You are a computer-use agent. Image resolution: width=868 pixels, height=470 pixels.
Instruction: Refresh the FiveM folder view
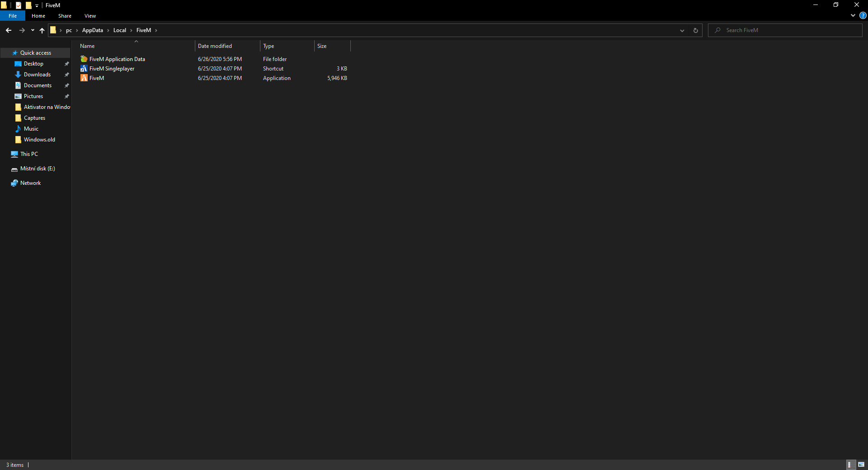coord(696,30)
